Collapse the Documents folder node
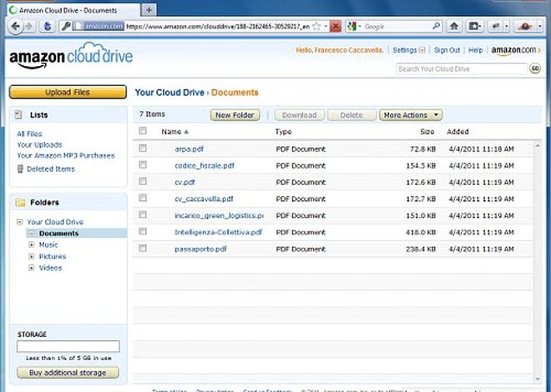 32,234
